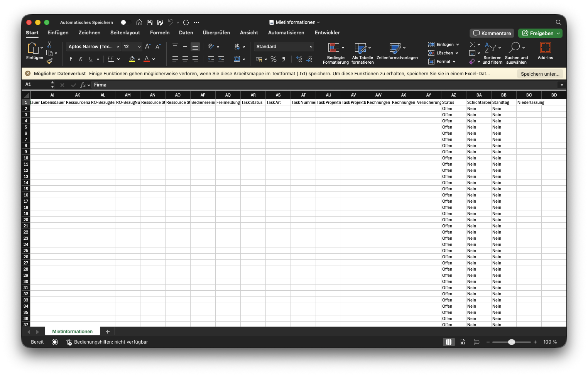The height and width of the screenshot is (376, 588).
Task: Click the Redo arrow icon
Action: pos(186,22)
